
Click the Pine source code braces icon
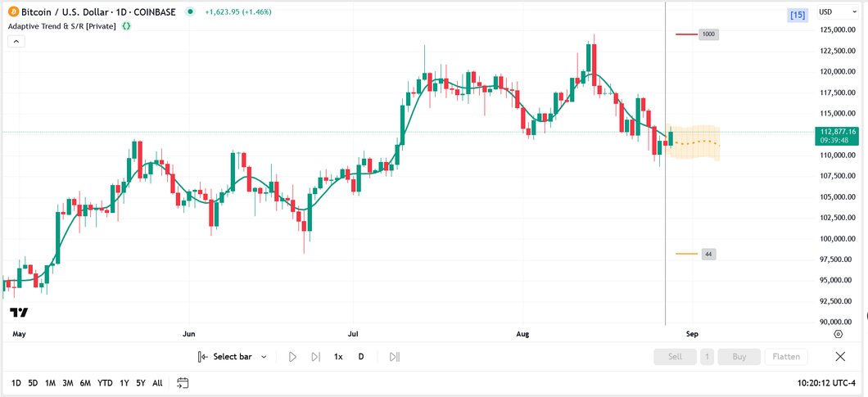[x=126, y=26]
